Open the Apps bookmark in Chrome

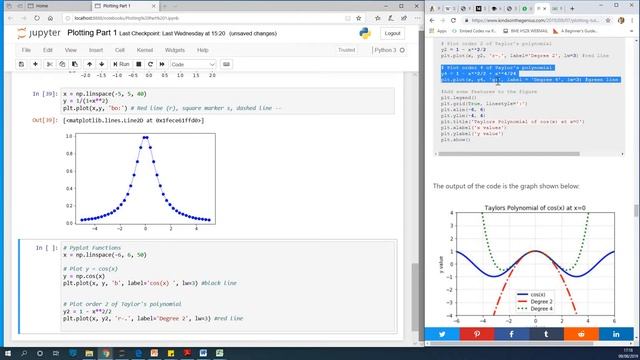pyautogui.click(x=438, y=31)
